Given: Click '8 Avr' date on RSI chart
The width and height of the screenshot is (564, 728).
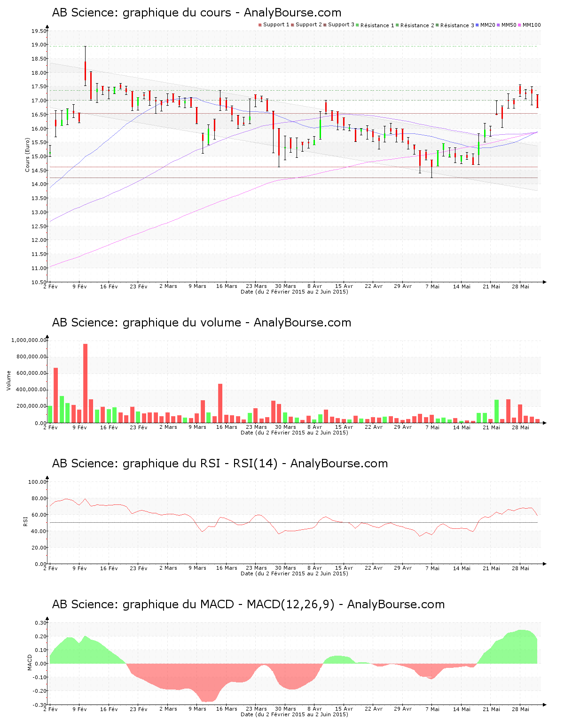Looking at the screenshot, I should click(315, 568).
